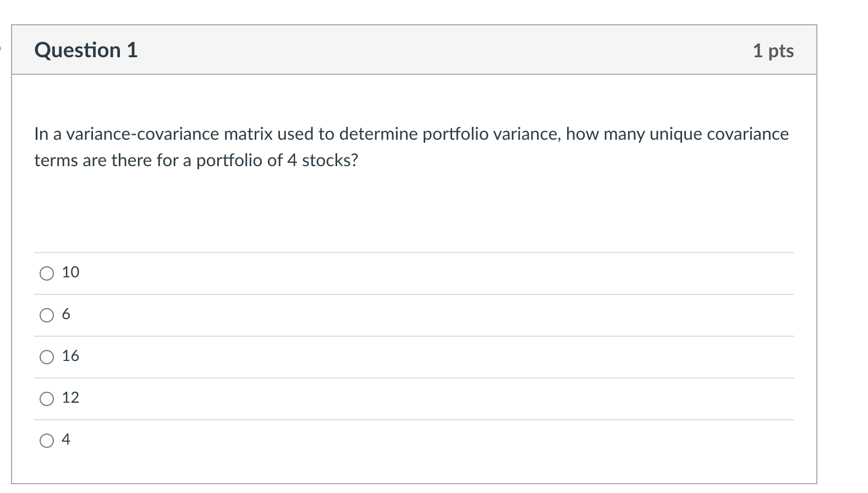Viewport: 868px width, 493px height.
Task: Click the answer option text "16"
Action: point(70,356)
